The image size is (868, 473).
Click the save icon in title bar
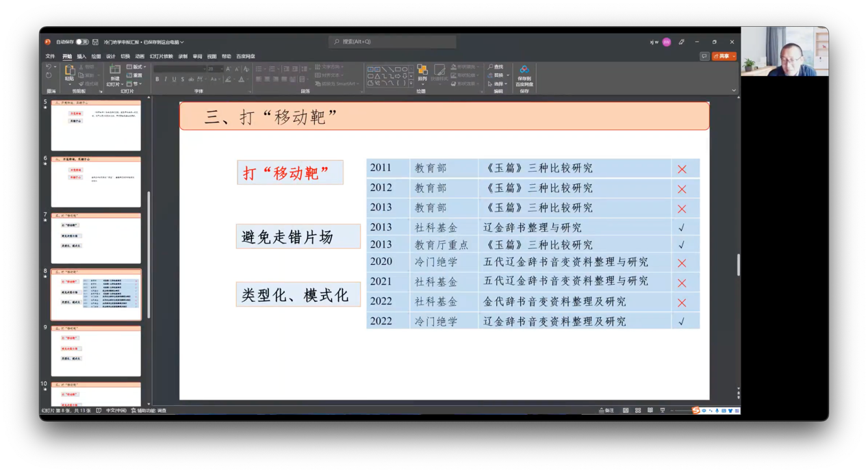click(95, 42)
